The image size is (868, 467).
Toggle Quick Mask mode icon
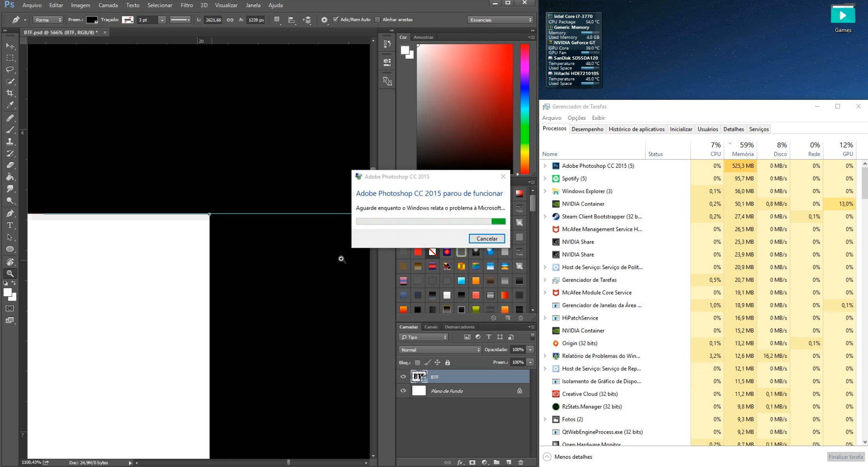point(10,308)
